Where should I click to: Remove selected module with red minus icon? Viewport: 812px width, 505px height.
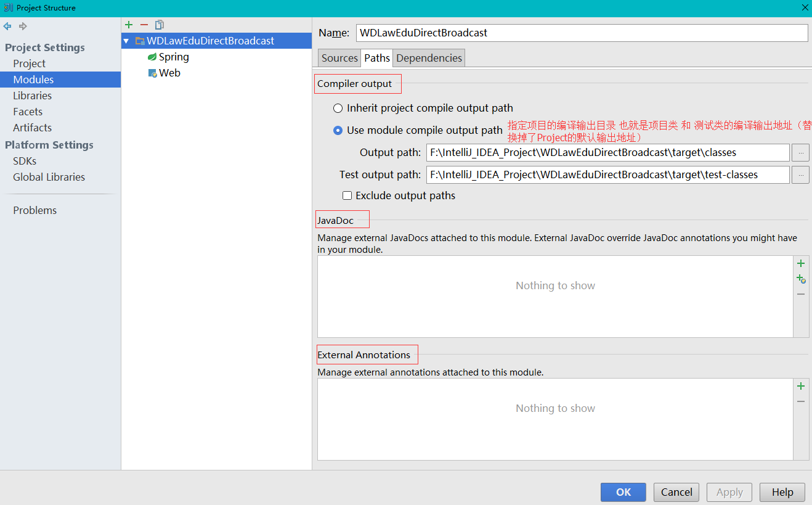pos(144,25)
